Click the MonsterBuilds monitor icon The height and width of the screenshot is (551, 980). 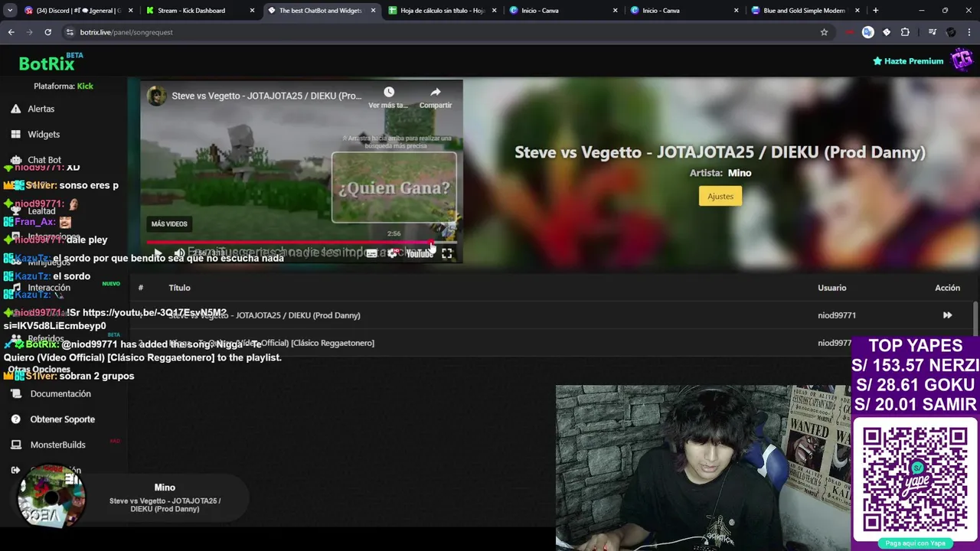tap(15, 445)
